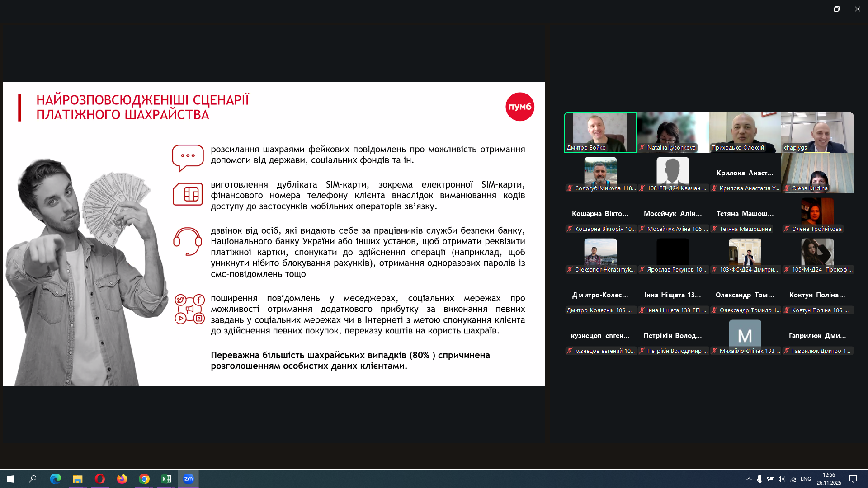Open Windows search magnifier
The image size is (868, 488).
tap(33, 479)
